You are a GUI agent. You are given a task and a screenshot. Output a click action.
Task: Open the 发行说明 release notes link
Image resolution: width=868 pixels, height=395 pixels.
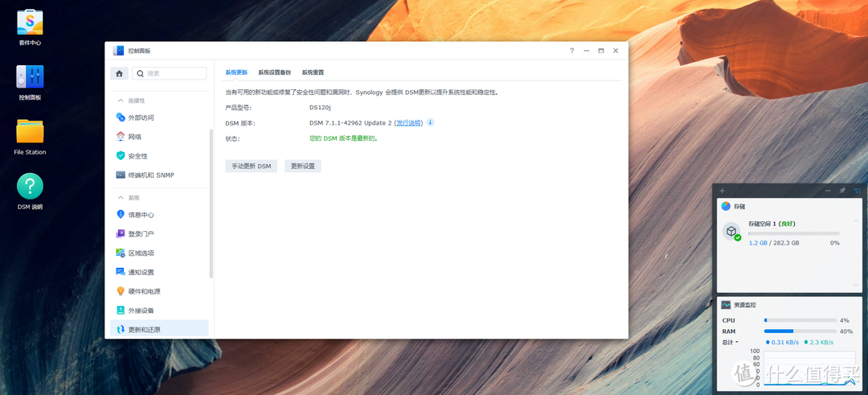pyautogui.click(x=408, y=123)
